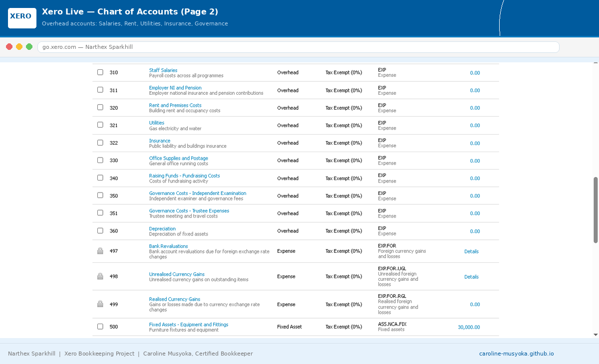The height and width of the screenshot is (364, 599).
Task: Open the Bank Revaluations account link
Action: (x=169, y=246)
